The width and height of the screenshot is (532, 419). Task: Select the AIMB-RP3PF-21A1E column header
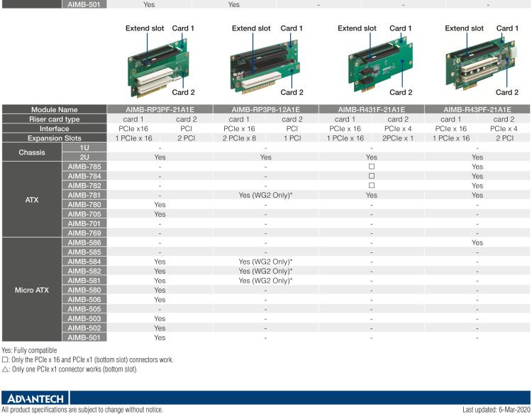(x=160, y=110)
